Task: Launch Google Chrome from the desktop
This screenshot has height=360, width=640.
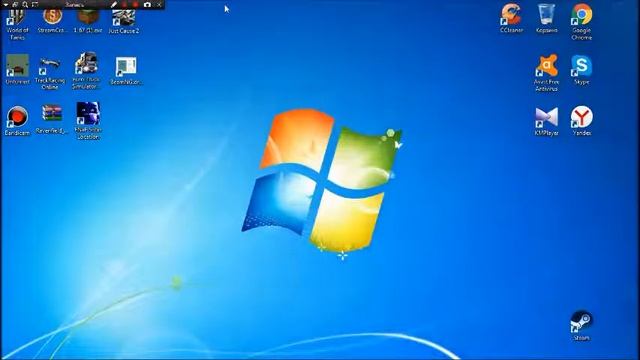Action: [x=582, y=22]
